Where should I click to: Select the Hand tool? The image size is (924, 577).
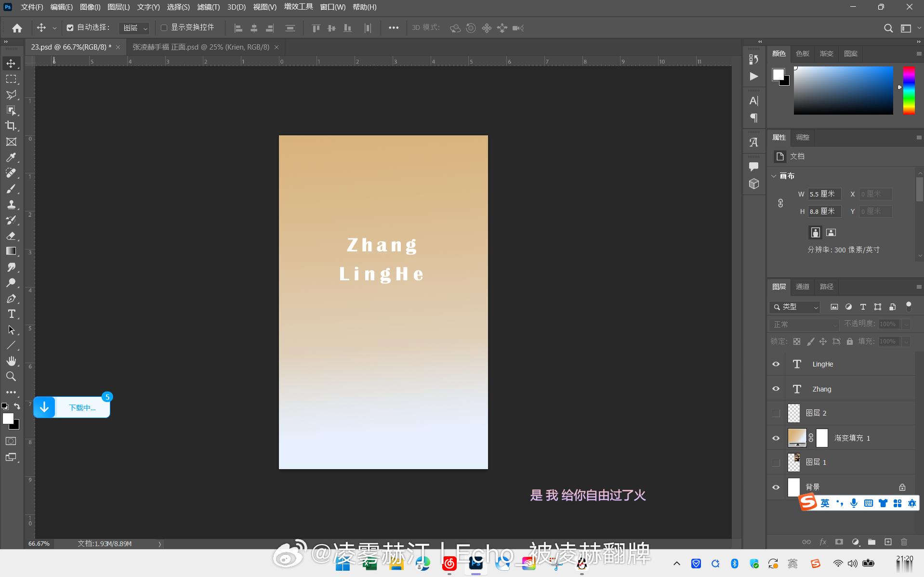tap(11, 361)
